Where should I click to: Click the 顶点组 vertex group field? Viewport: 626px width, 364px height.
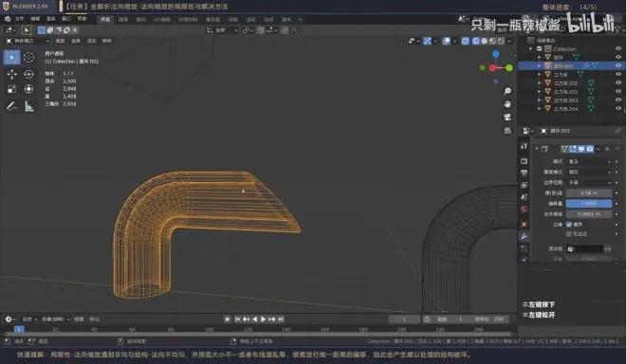[x=585, y=249]
